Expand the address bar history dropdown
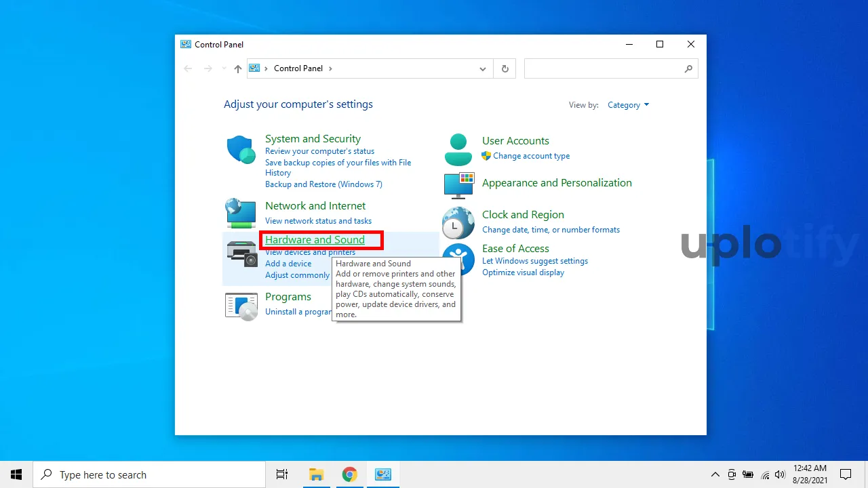868x488 pixels. point(483,68)
